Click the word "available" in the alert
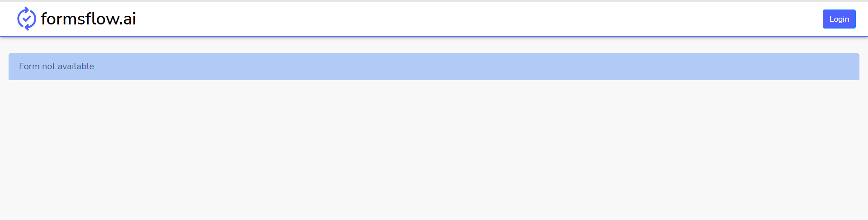This screenshot has width=868, height=220. click(x=76, y=67)
